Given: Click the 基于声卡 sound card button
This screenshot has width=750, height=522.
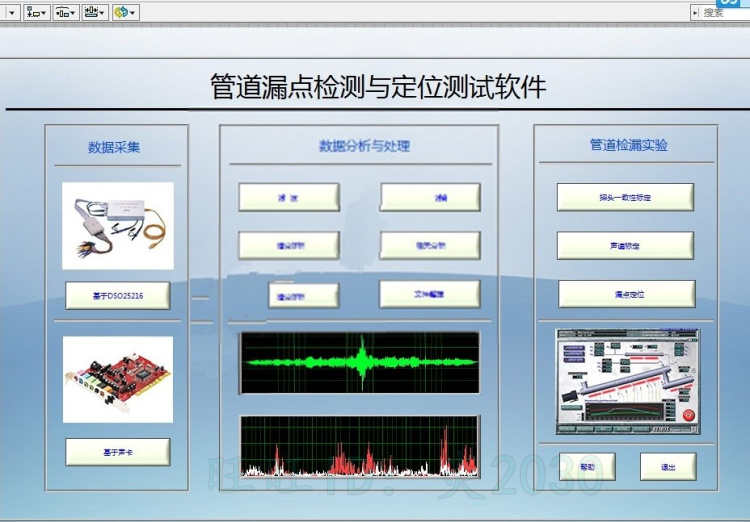Looking at the screenshot, I should [118, 452].
